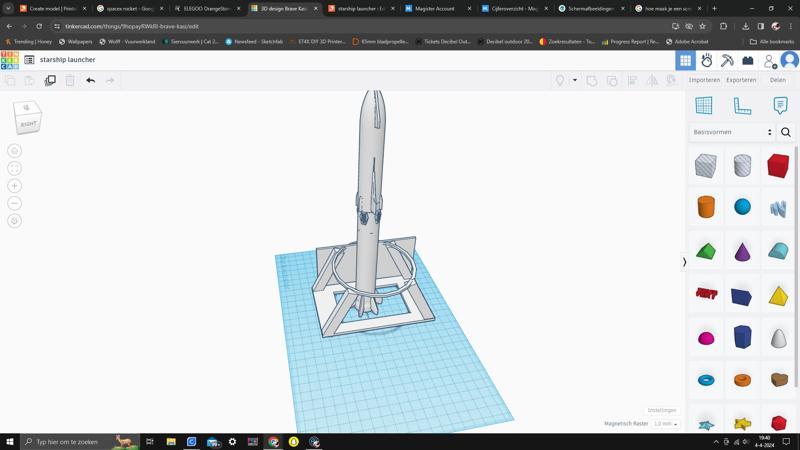Click the Exporteren button
800x450 pixels.
[741, 80]
